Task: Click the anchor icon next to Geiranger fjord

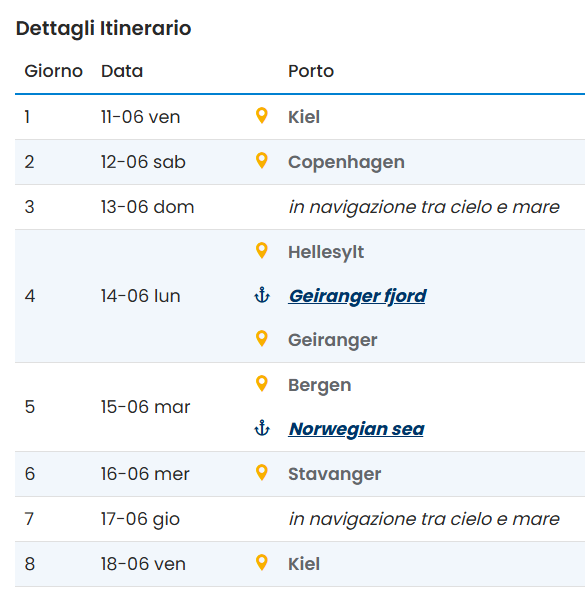Action: pos(262,295)
